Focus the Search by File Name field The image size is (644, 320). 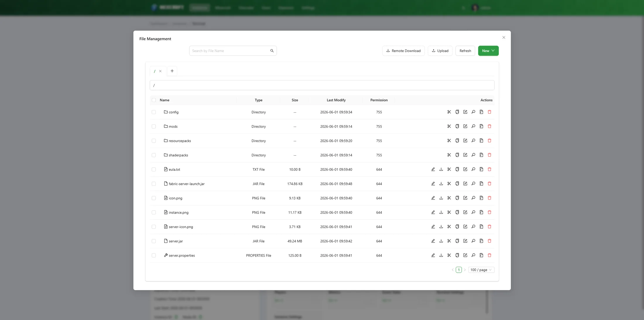[x=230, y=51]
